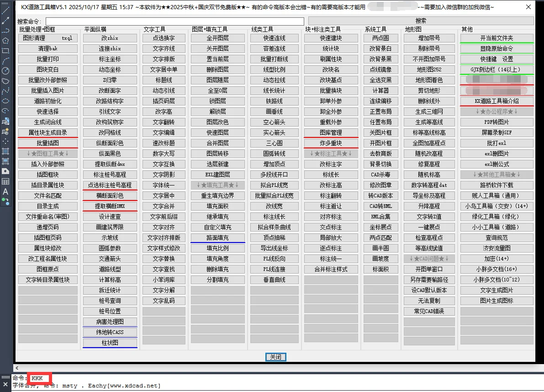Click the 点选标注桩号高程 button
The height and width of the screenshot is (392, 544).
(x=110, y=185)
